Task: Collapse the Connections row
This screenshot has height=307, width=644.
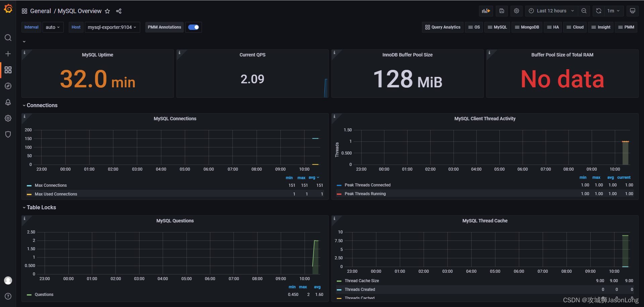Action: 40,105
